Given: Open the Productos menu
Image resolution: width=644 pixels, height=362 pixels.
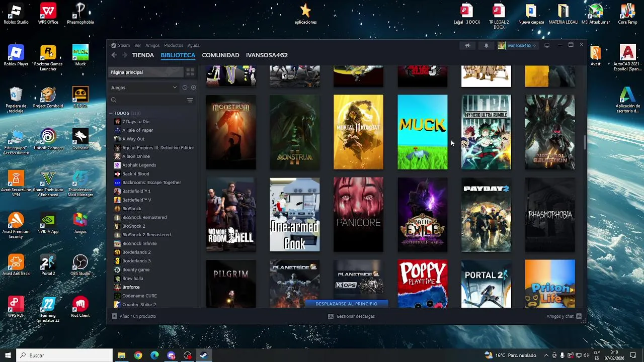Looking at the screenshot, I should (174, 45).
